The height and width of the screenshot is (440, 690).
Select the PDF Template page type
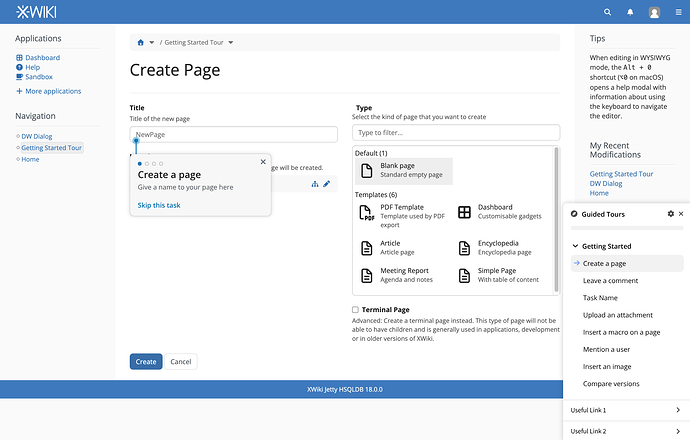[x=402, y=216]
